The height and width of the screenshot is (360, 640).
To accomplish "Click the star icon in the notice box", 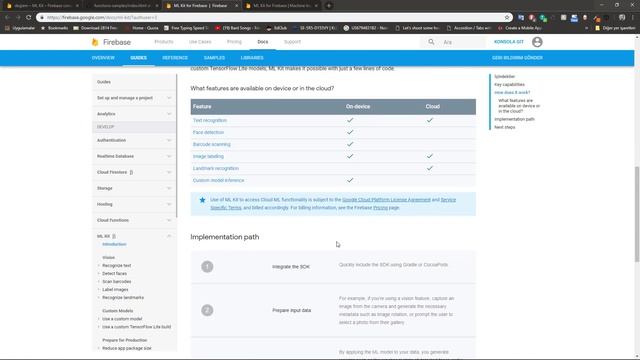I will pos(202,200).
